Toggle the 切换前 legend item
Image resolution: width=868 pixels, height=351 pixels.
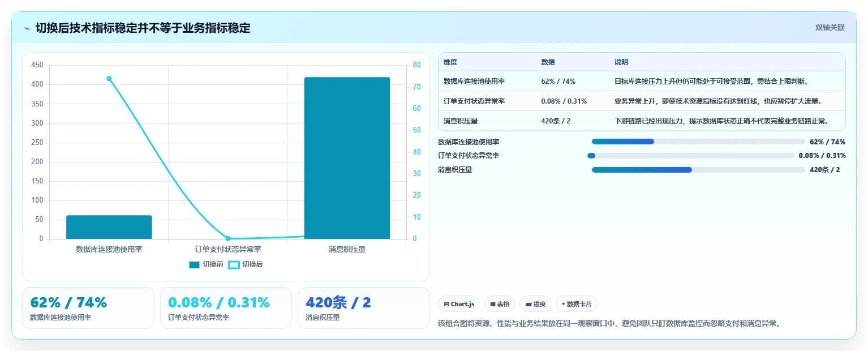pyautogui.click(x=206, y=264)
